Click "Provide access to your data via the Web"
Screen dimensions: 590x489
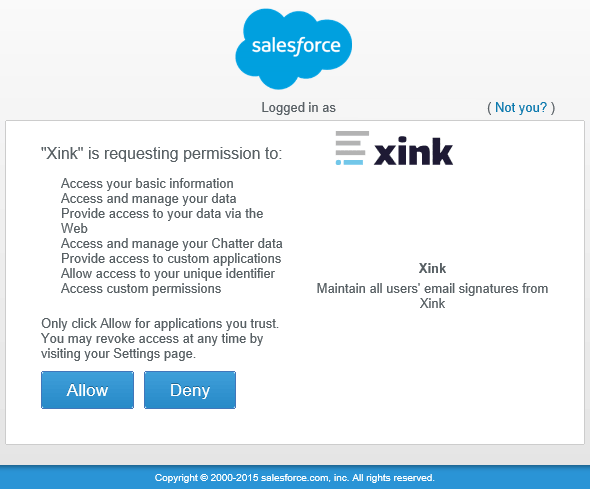click(162, 221)
